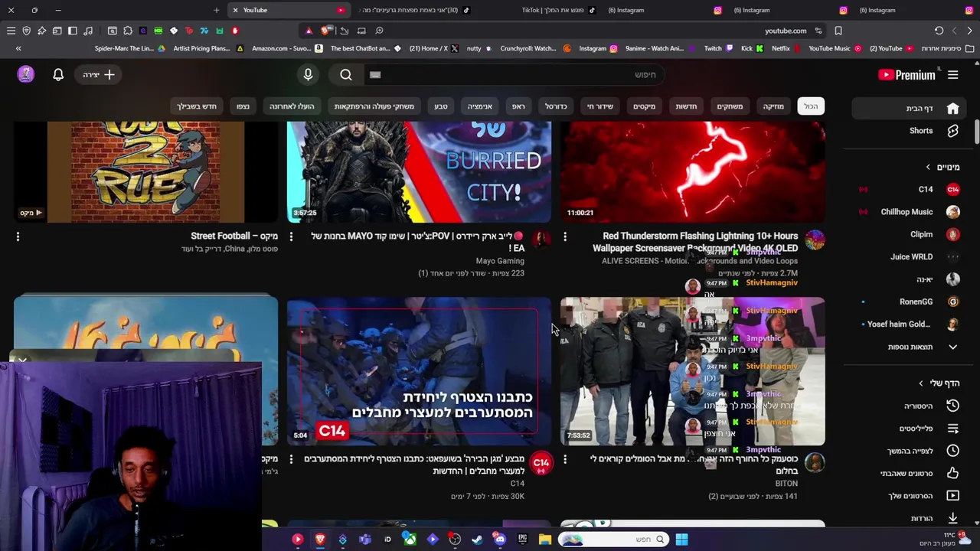Open Steam from the taskbar

[x=477, y=540]
